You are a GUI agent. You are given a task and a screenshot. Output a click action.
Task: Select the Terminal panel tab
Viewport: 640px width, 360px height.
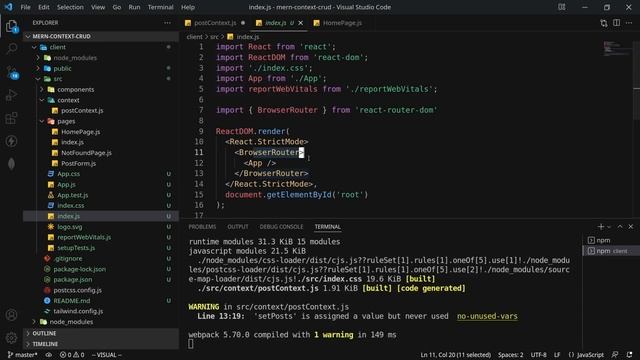(327, 227)
